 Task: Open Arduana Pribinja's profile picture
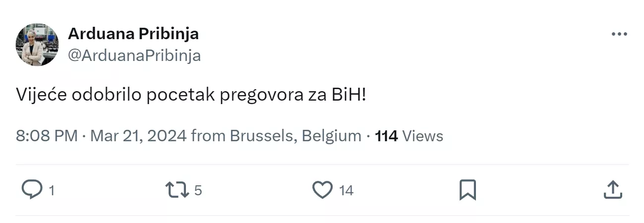click(x=38, y=45)
